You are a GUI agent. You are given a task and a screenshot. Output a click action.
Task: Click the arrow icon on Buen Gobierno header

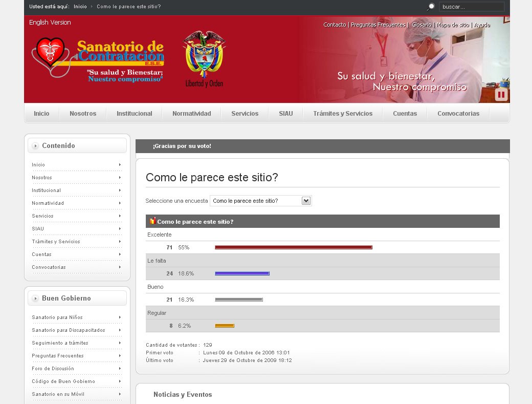point(35,299)
